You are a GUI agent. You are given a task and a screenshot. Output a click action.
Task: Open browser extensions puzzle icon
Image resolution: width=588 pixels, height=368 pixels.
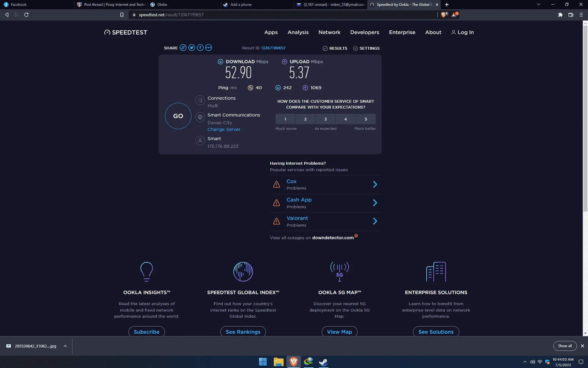[560, 15]
